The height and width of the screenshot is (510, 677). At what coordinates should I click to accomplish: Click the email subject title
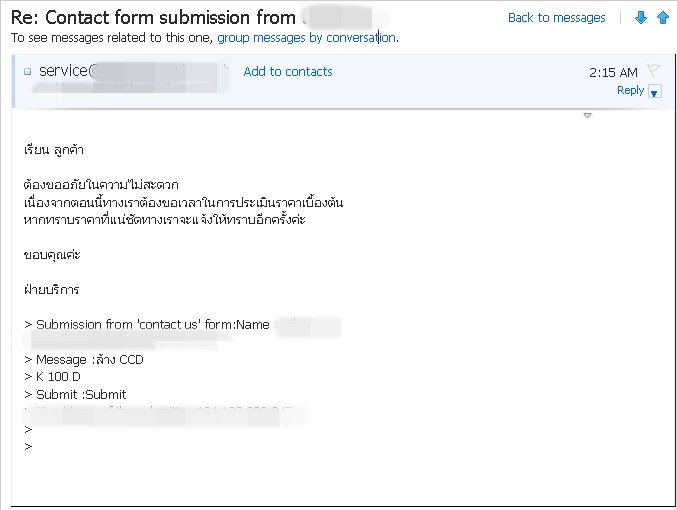tap(153, 17)
